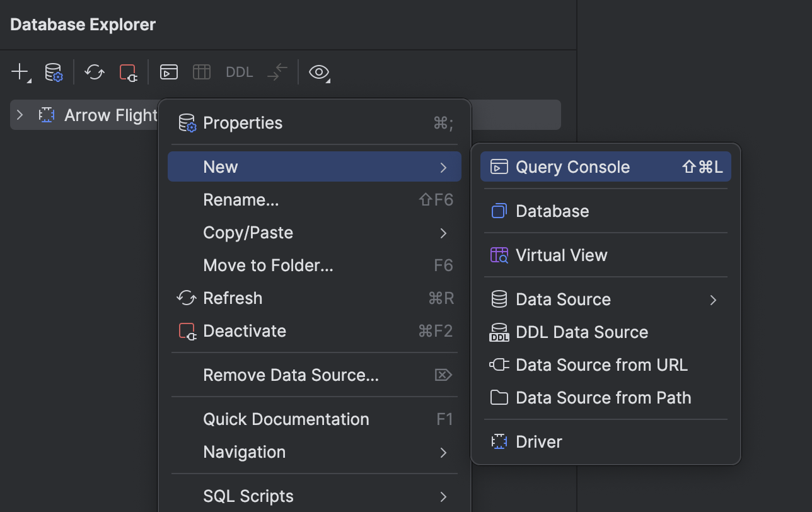Expand the Arrow Flight tree node

[x=20, y=115]
